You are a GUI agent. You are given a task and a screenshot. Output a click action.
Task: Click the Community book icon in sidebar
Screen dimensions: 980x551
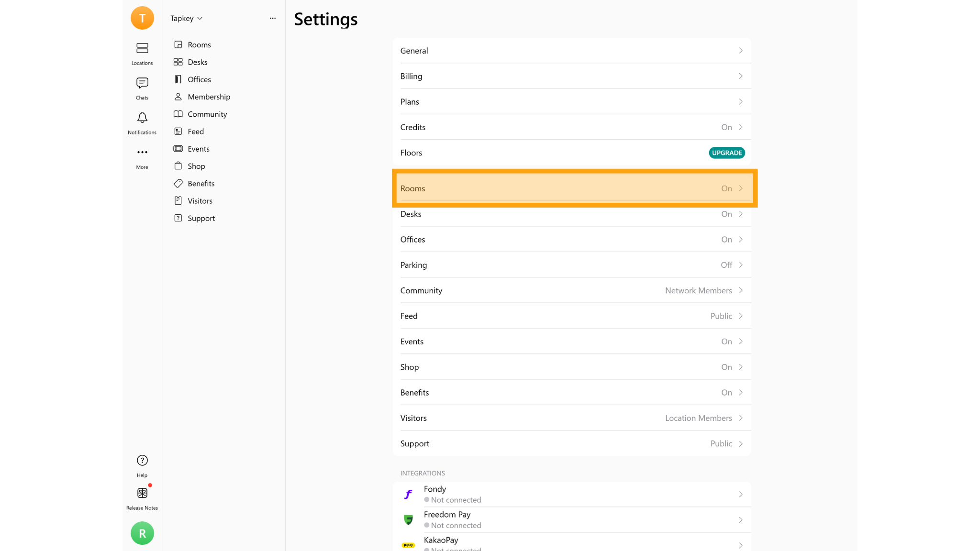[x=178, y=114]
